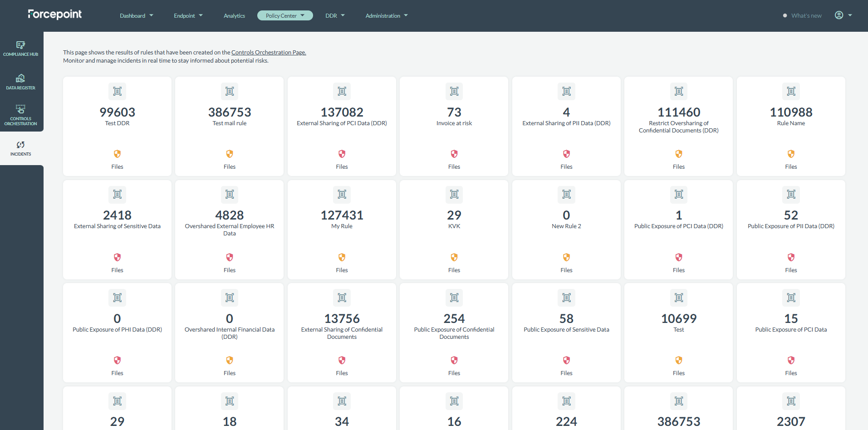Click orange shield on the Test card
The image size is (868, 430).
pos(679,360)
